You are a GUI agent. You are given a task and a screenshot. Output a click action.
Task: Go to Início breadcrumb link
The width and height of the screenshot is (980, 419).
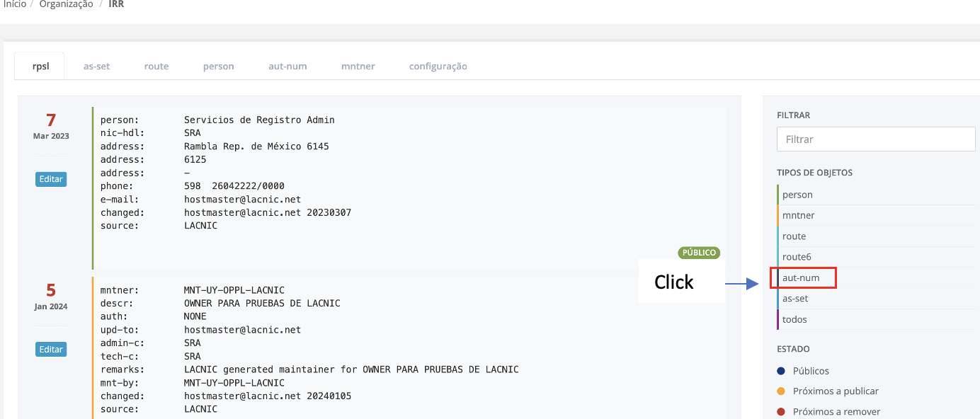pos(15,4)
